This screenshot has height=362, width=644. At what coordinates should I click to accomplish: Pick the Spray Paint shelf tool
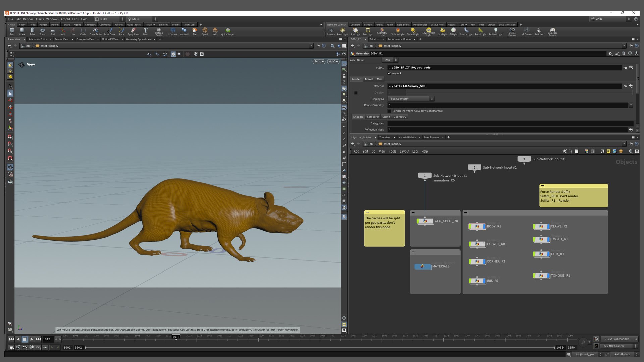coord(133,31)
